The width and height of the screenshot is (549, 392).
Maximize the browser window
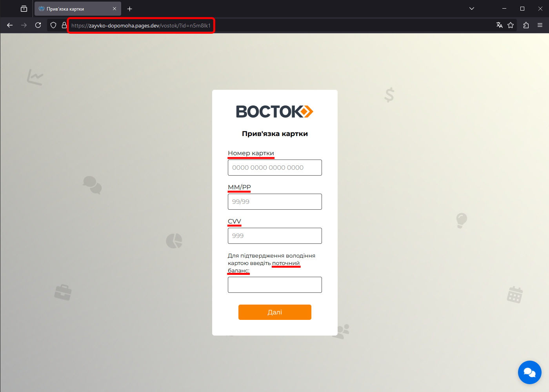522,9
